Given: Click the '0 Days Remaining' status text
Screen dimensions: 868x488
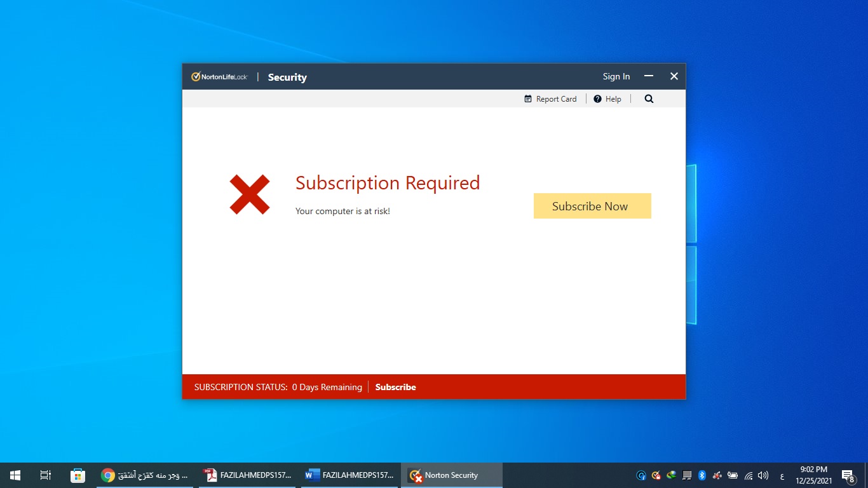Looking at the screenshot, I should 327,387.
